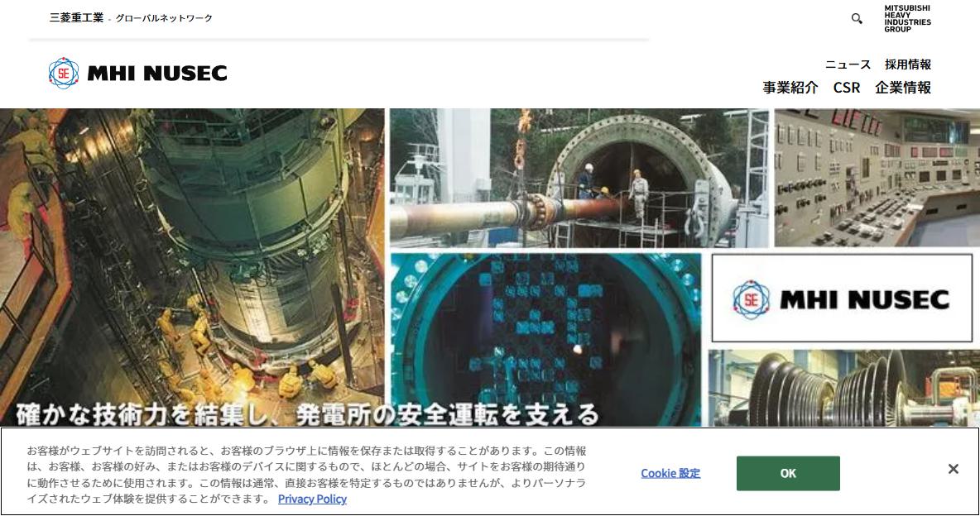Click the MHI NUSEC logo tile in banner

(x=842, y=298)
